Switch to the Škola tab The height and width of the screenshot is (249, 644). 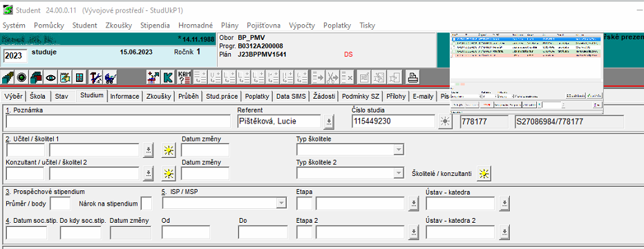coord(38,97)
